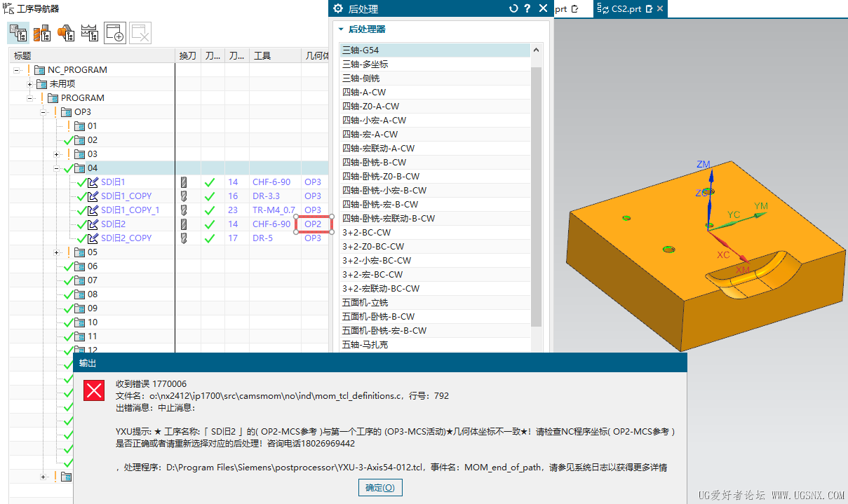Screen dimensions: 848x504
Task: Click the operation icon of SD旧1_COPY_1
Action: click(93, 210)
